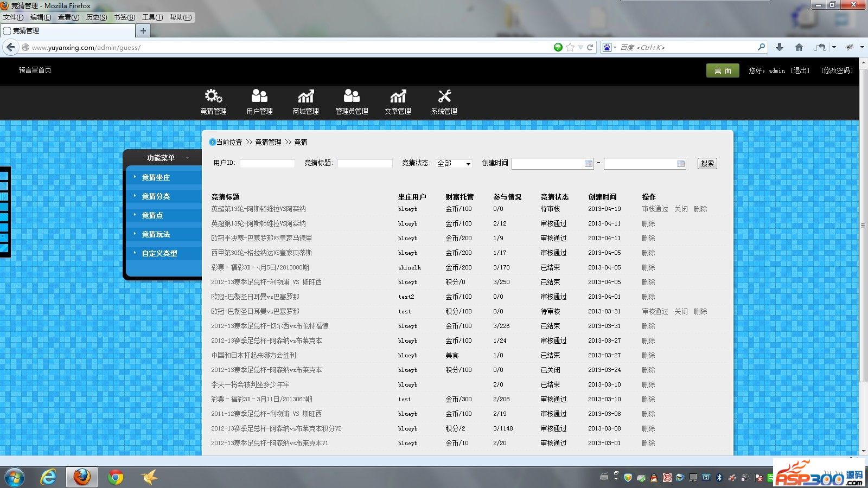Click the Firefox downloads arrow icon

[x=780, y=47]
